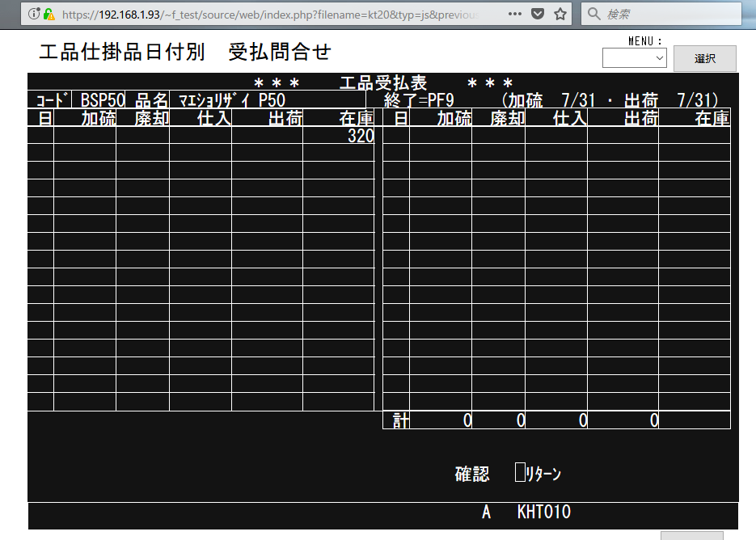The width and height of the screenshot is (756, 540).
Task: Open the MENU dropdown list
Action: point(634,57)
